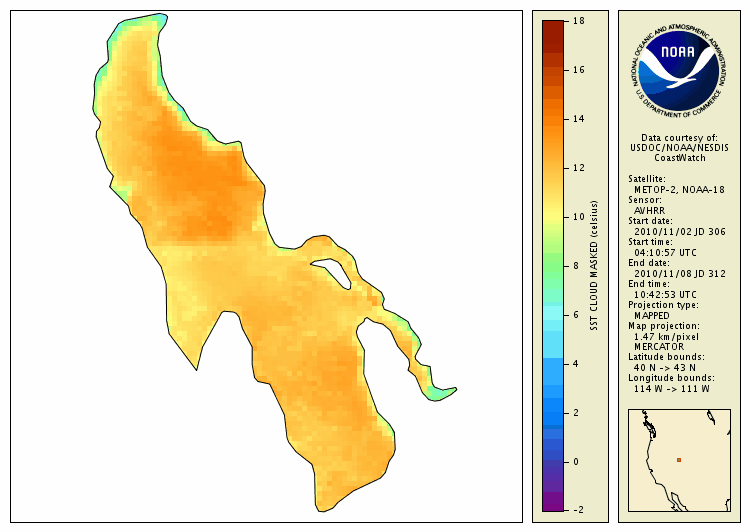Click the 'Satellite:' label
750x532 pixels.
pos(647,179)
